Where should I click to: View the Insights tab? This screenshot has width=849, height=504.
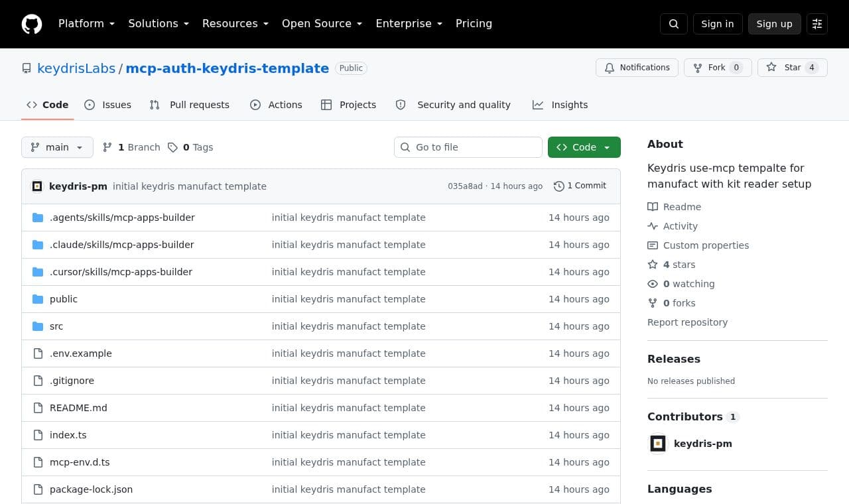560,105
